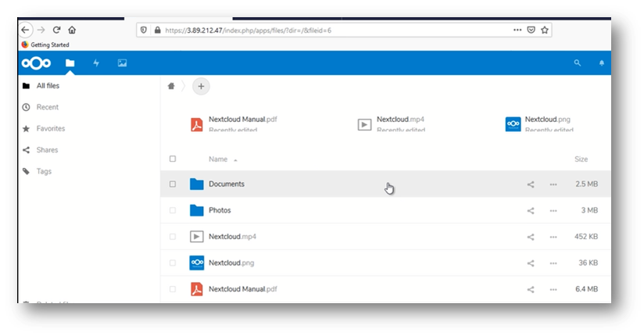
Task: Share the Nextcloud Manual.pdf file
Action: point(531,290)
